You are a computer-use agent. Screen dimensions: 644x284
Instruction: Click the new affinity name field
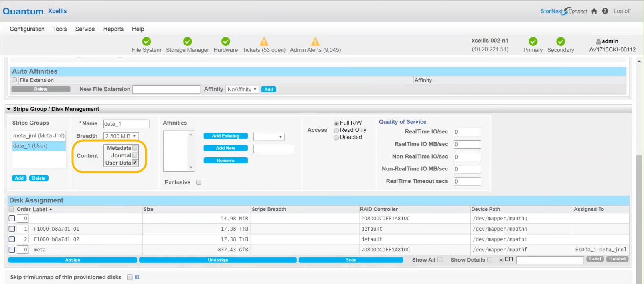[x=274, y=149]
